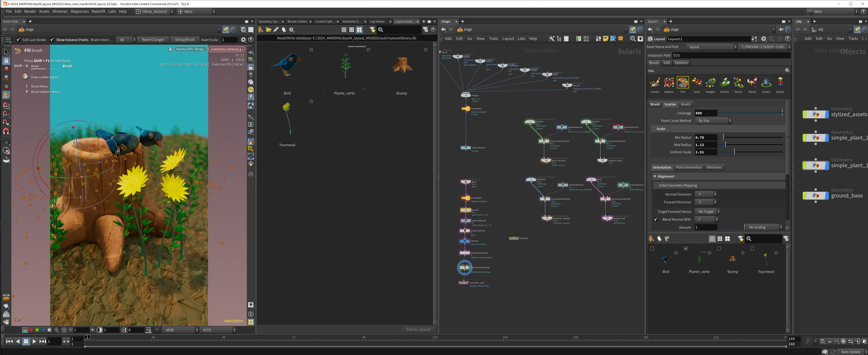The height and width of the screenshot is (355, 868).
Task: Check the Bird asset checkbox in layout panel
Action: 652,248
